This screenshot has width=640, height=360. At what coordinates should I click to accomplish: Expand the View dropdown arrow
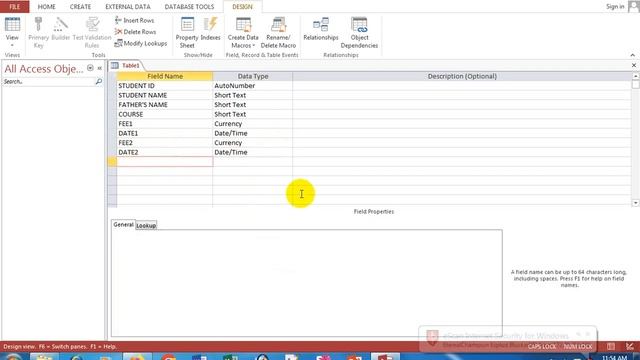coord(12,45)
